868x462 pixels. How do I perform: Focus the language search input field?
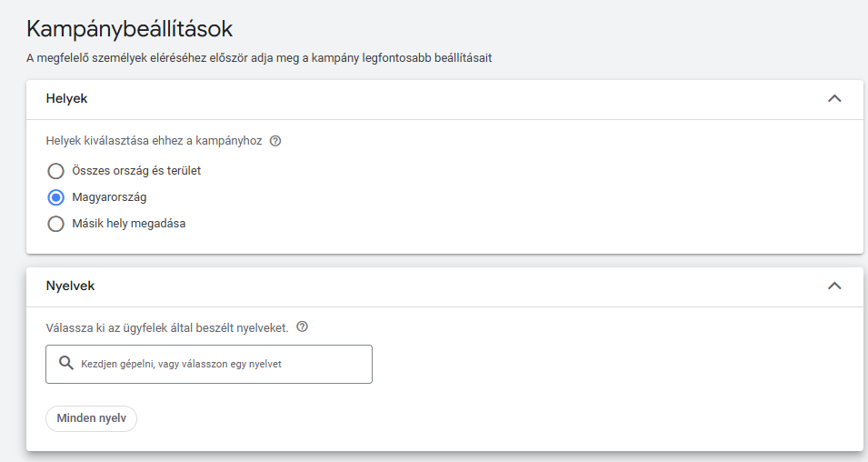[x=218, y=364]
